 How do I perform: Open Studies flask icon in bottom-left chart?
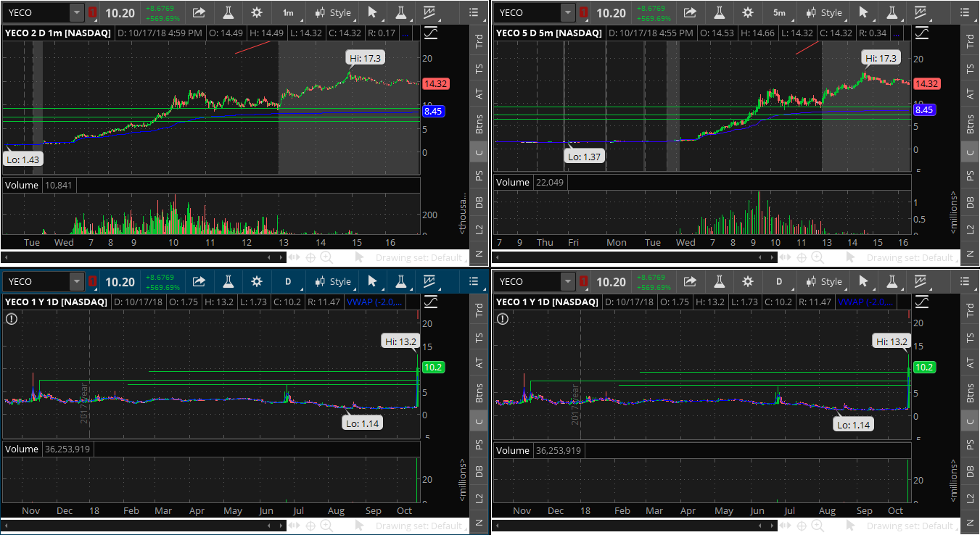(x=228, y=281)
